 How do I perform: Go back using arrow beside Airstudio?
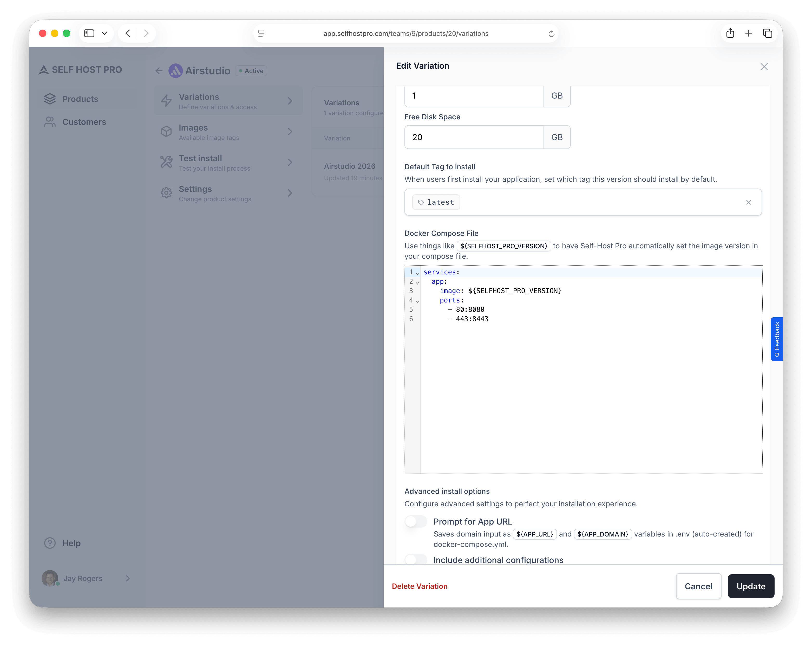[159, 71]
